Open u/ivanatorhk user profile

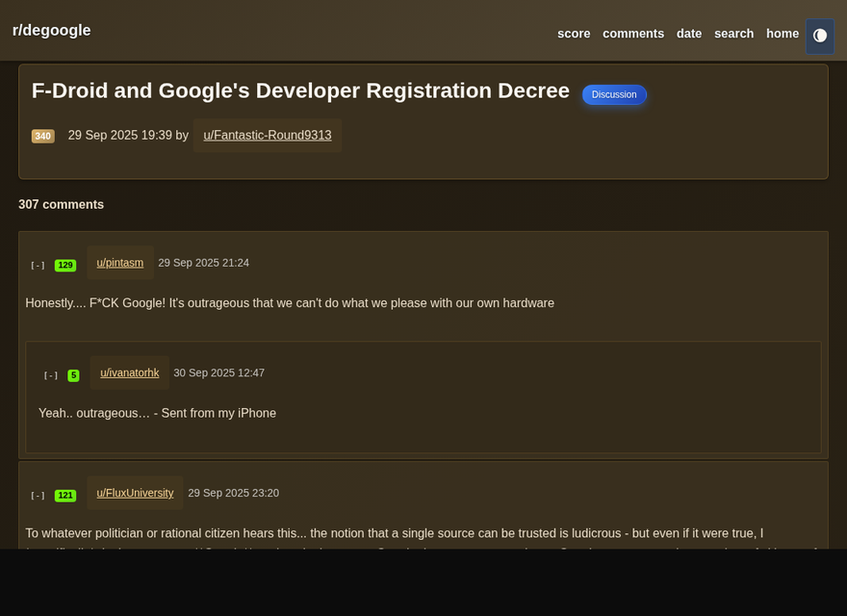pyautogui.click(x=130, y=372)
